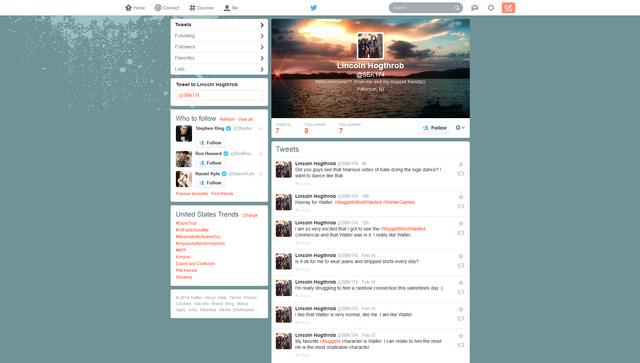Open View all follow suggestions
This screenshot has height=363, width=640.
pyautogui.click(x=245, y=119)
